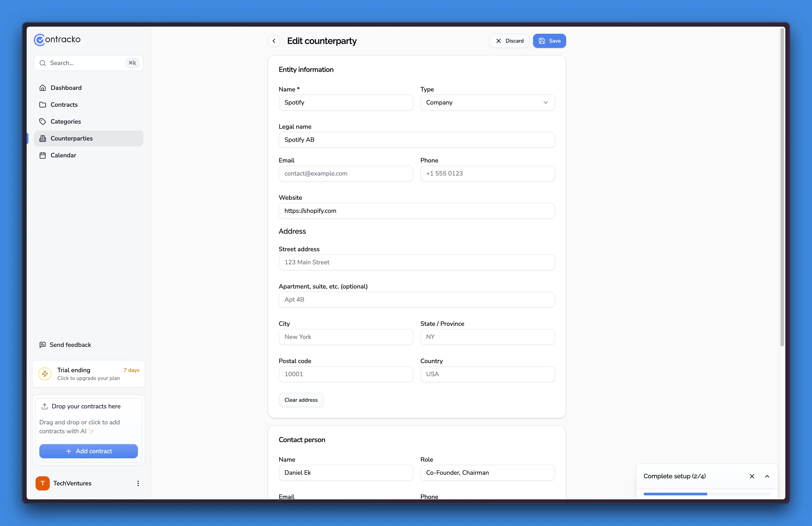Dismiss the Complete setup popup
The height and width of the screenshot is (526, 812).
point(752,476)
